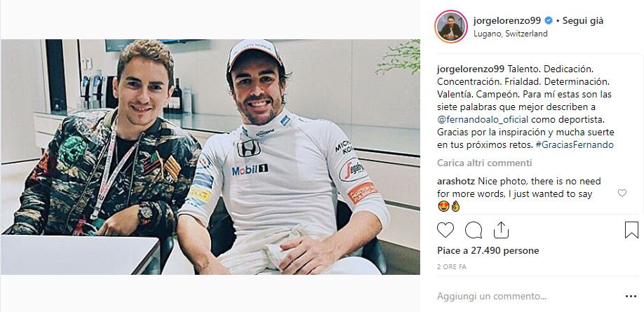Like the post with the heart icon
Screen dimensions: 644x312
(x=445, y=230)
